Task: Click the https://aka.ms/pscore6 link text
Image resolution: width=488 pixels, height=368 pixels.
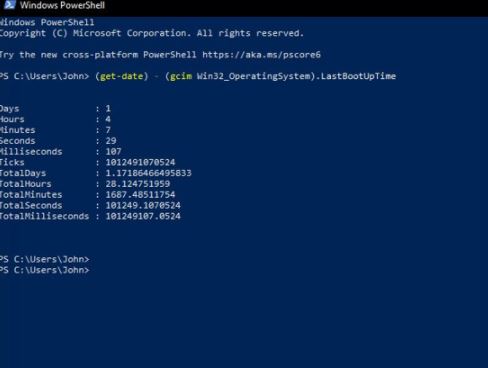Action: pos(261,55)
